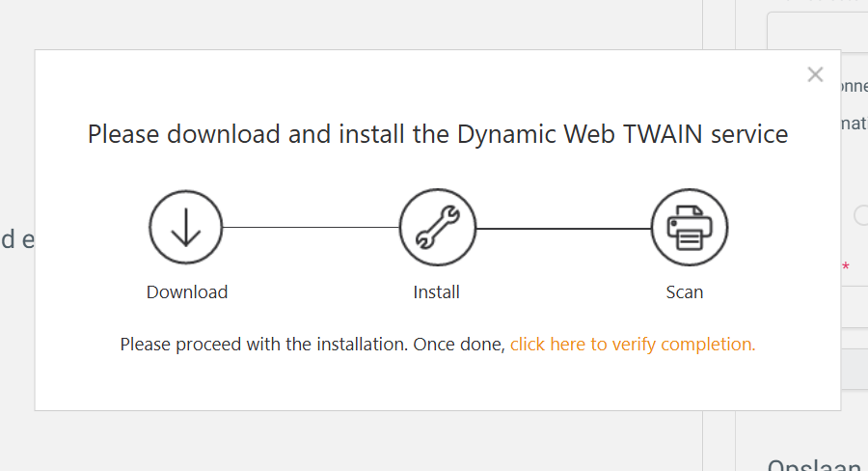Select the partially hidden radio button at right edge
The height and width of the screenshot is (471, 868).
pyautogui.click(x=861, y=215)
